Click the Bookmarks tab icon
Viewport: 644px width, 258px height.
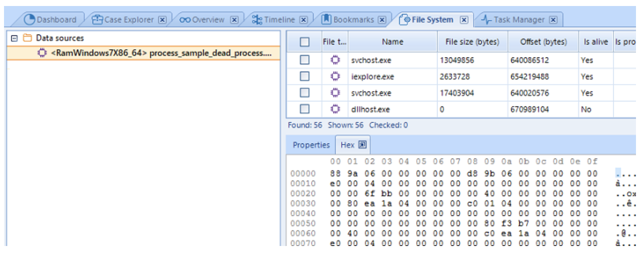point(326,19)
